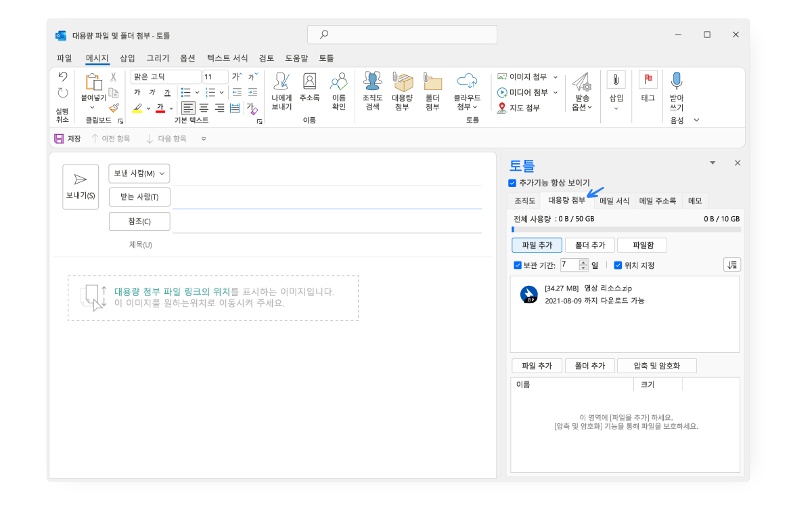Switch to the 메모 panel tab
The width and height of the screenshot is (812, 508).
[x=695, y=200]
